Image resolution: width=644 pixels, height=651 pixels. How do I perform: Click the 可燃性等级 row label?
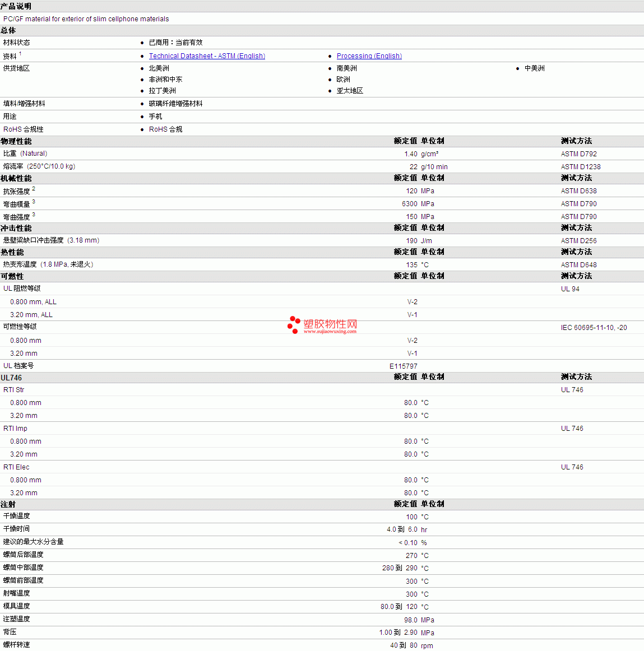click(20, 327)
